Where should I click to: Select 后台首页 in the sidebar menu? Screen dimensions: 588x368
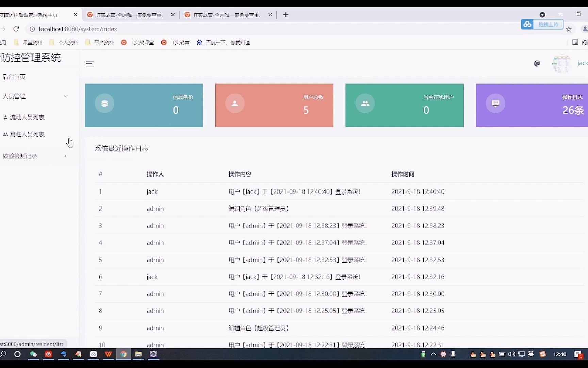tap(14, 77)
